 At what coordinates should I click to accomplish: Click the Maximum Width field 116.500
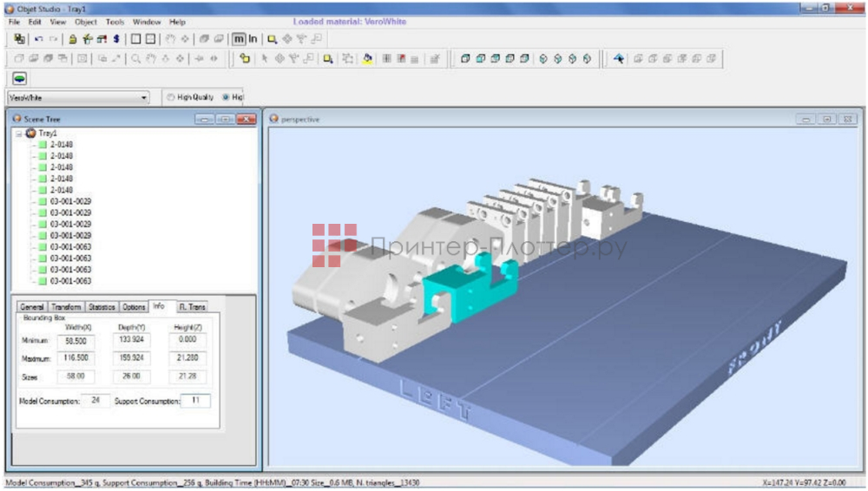coord(76,358)
